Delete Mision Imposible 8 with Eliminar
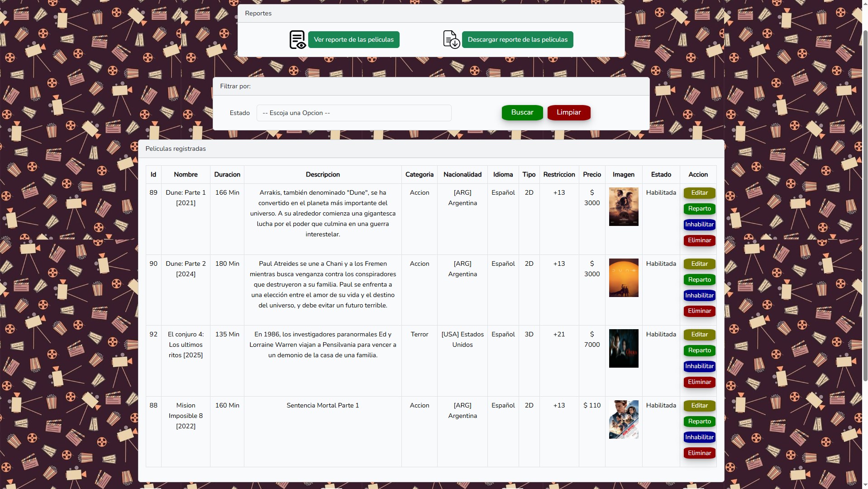 pyautogui.click(x=699, y=453)
